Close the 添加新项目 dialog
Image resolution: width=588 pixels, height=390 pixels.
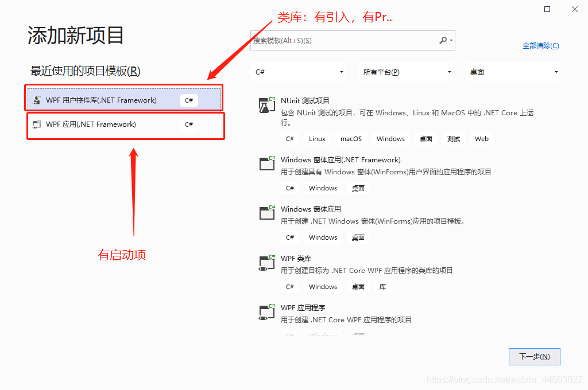tap(574, 9)
